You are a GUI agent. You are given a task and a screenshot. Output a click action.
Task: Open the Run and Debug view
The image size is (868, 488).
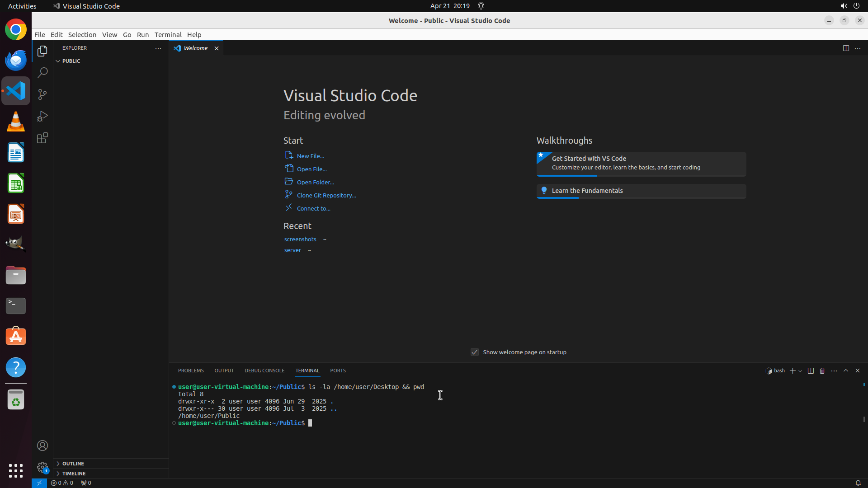click(x=42, y=116)
